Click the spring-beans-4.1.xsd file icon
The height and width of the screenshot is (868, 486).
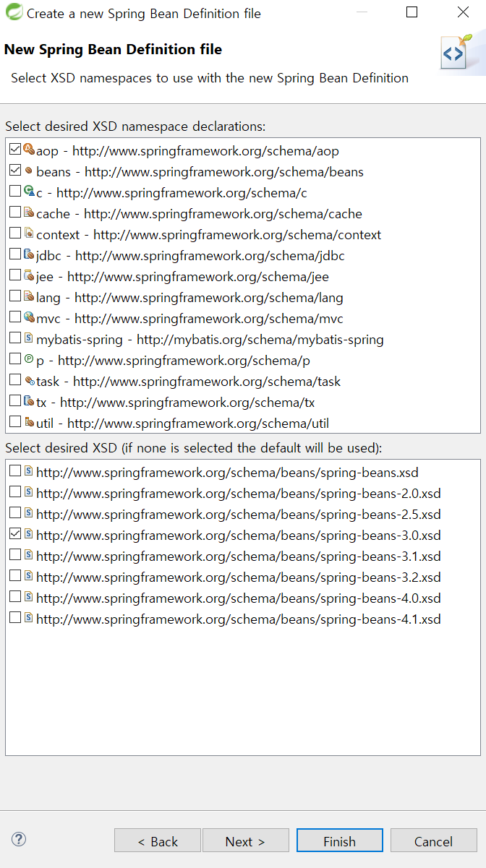(29, 618)
